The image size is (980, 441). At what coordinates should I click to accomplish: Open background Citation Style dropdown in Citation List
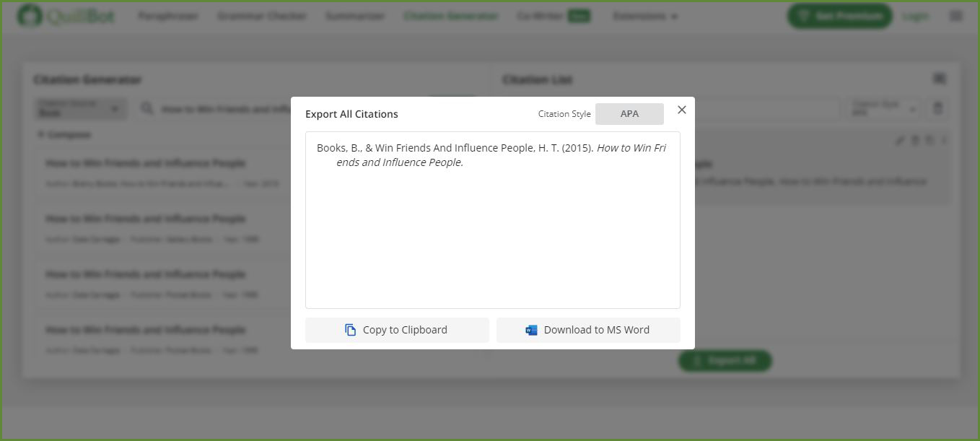coord(885,109)
